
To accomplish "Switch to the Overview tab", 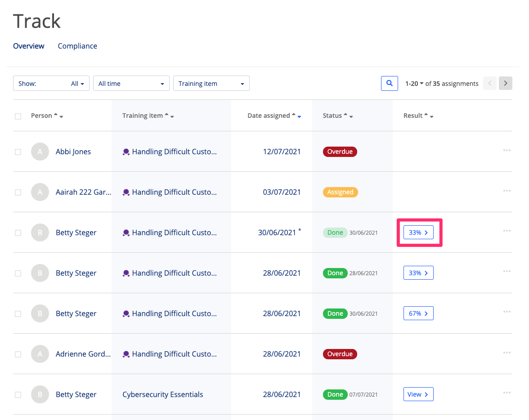I will click(29, 46).
